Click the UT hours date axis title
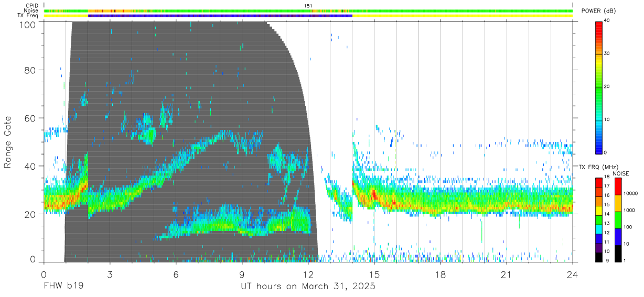 tap(308, 287)
